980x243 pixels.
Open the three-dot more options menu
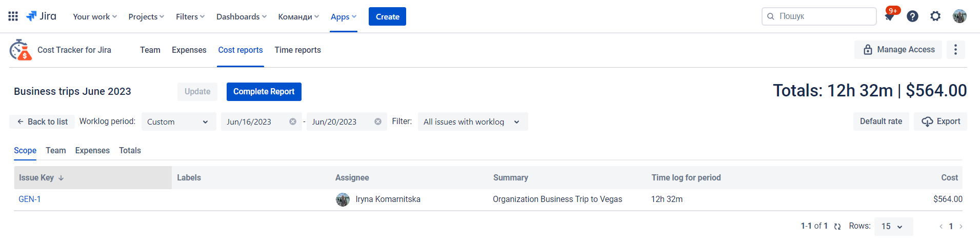[955, 50]
